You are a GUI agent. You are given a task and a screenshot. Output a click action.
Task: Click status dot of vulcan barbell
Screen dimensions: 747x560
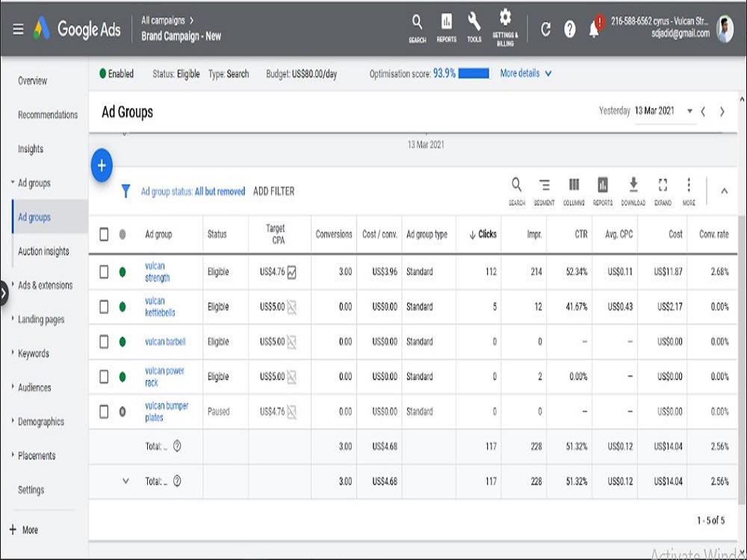point(123,341)
